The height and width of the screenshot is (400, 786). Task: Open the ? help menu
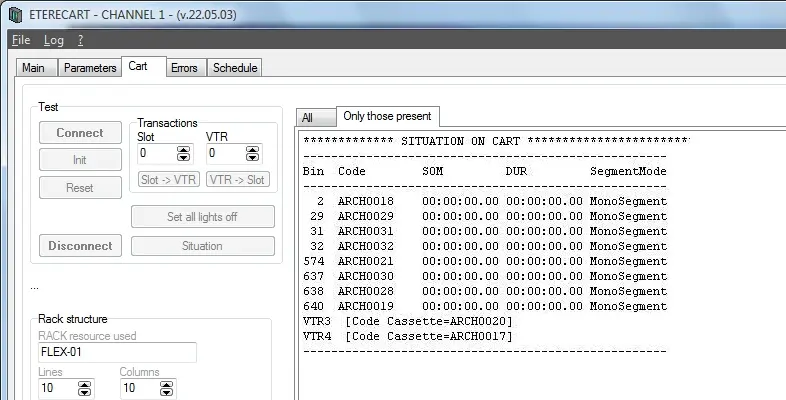tap(80, 40)
